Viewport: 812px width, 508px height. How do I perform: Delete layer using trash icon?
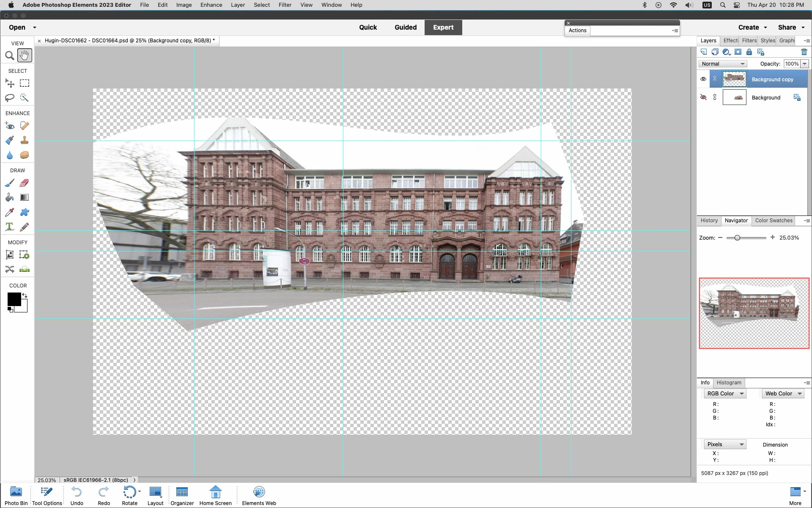click(x=804, y=52)
